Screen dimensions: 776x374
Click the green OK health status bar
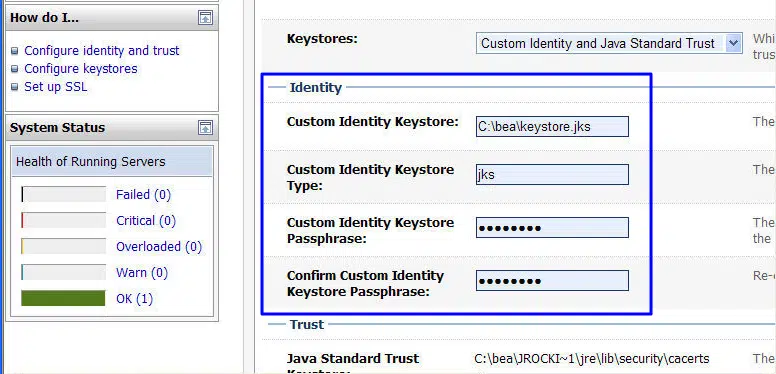coord(63,298)
